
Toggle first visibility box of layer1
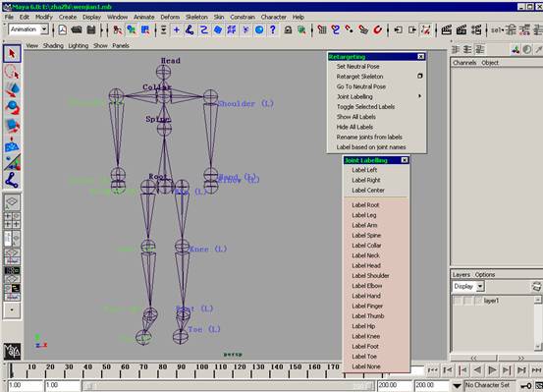(x=458, y=301)
